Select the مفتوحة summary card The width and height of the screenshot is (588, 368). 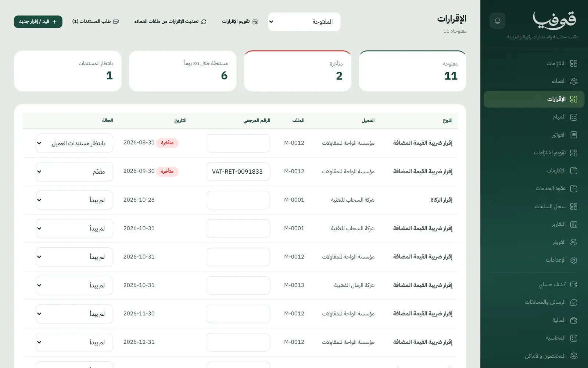pyautogui.click(x=412, y=71)
